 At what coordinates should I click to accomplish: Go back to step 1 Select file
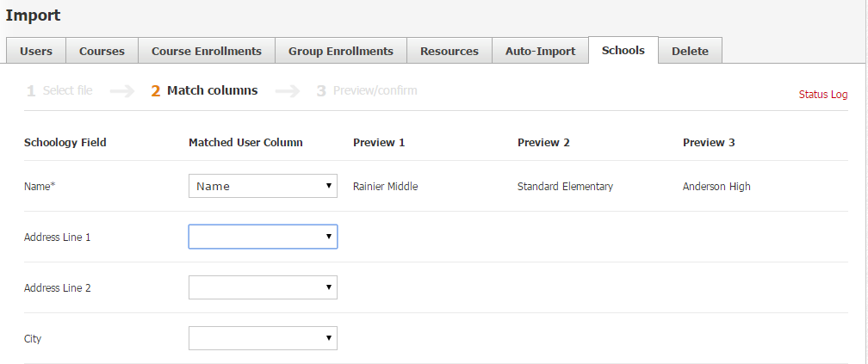click(x=59, y=90)
